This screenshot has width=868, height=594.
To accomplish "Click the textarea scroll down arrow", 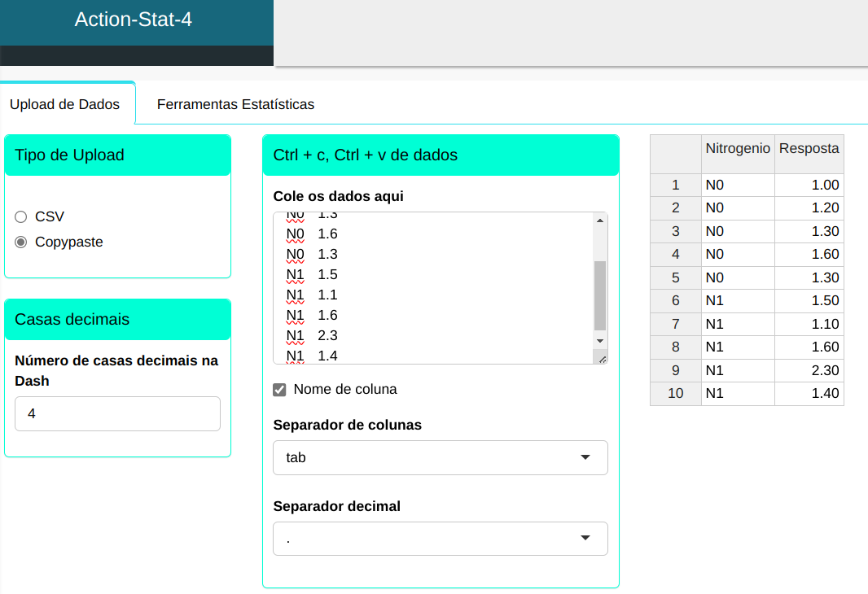I will pyautogui.click(x=600, y=340).
